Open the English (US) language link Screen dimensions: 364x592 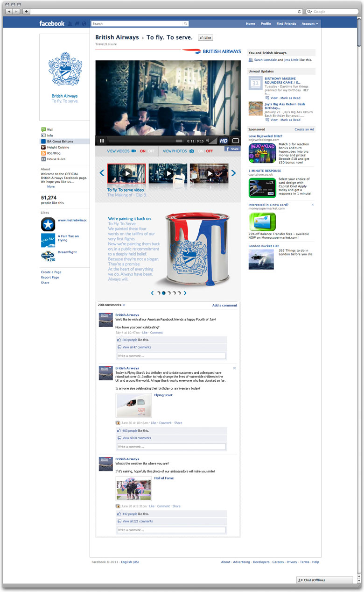[x=130, y=562]
